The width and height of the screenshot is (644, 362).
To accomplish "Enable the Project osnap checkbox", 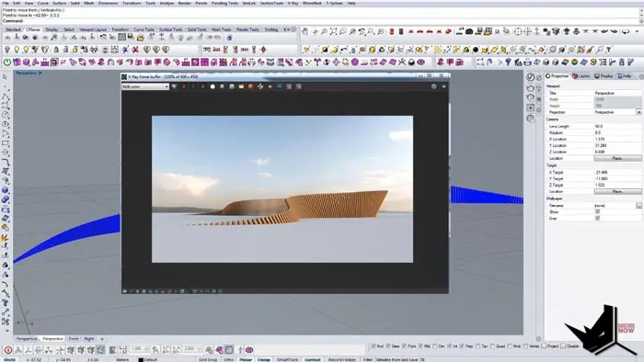I will click(x=544, y=346).
